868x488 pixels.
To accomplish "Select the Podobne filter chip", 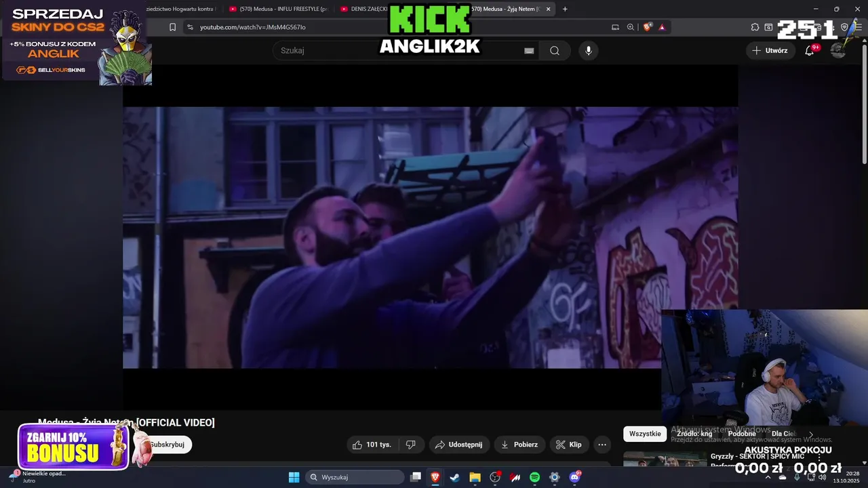I will 742,434.
